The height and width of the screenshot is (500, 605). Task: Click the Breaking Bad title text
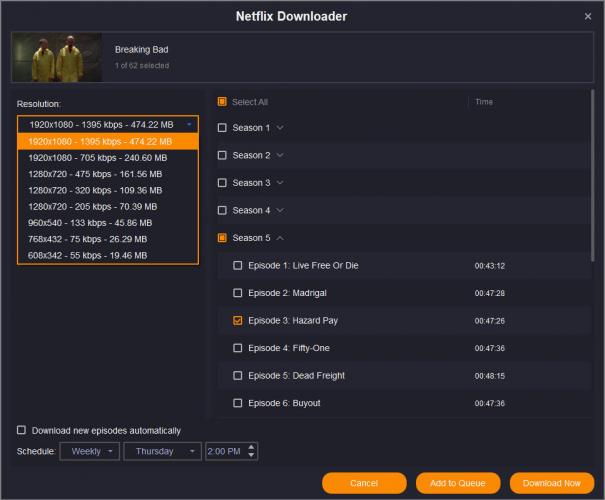142,49
